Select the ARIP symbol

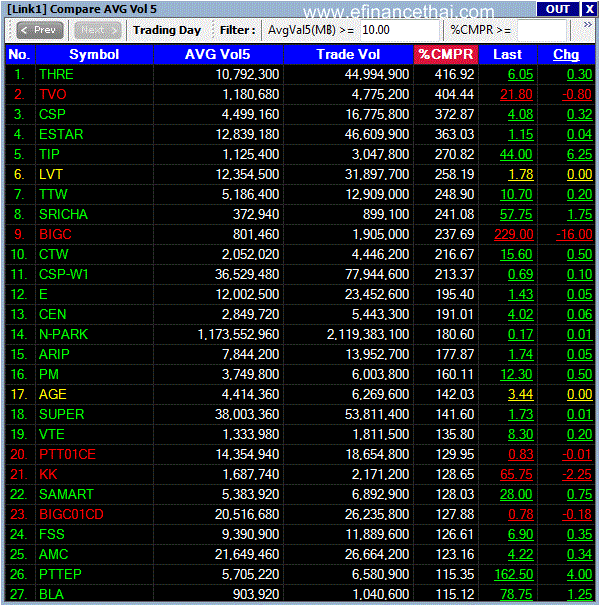pyautogui.click(x=54, y=354)
